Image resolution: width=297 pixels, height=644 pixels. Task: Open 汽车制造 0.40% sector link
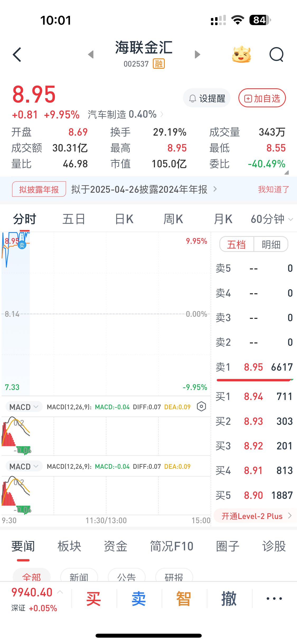(125, 114)
